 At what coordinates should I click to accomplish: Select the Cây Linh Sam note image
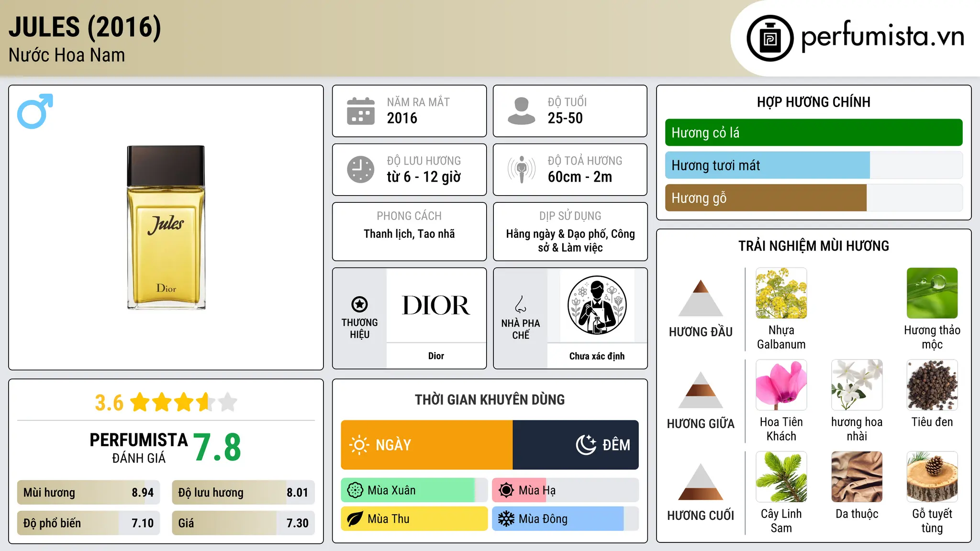781,476
